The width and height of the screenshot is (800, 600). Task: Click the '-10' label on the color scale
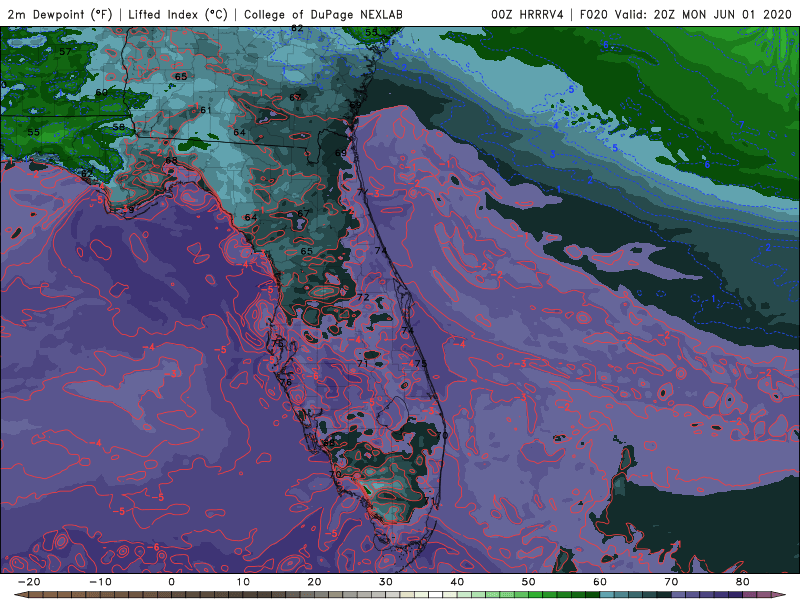tap(99, 582)
